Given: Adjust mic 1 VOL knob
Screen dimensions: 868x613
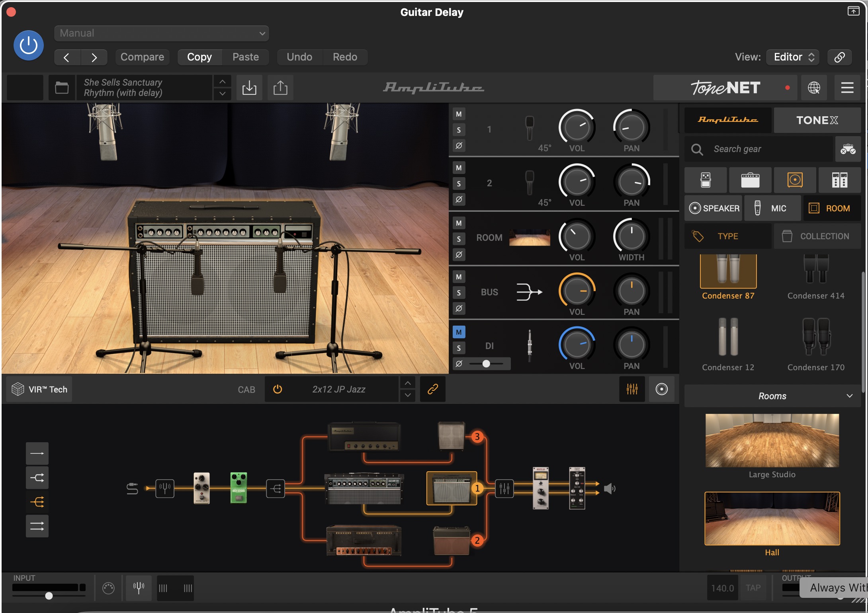Looking at the screenshot, I should pyautogui.click(x=577, y=127).
